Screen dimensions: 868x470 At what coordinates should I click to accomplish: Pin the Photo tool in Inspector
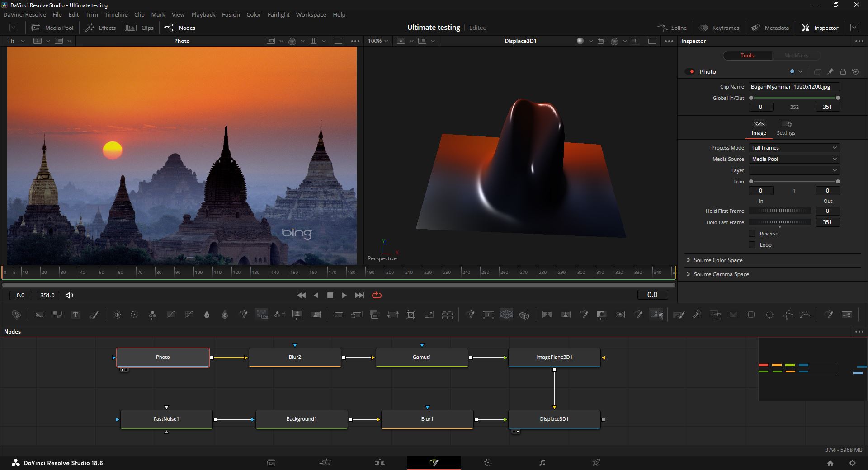tap(830, 71)
